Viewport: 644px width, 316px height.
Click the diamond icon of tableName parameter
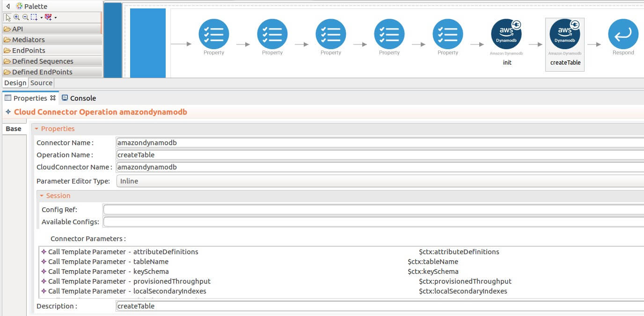(44, 262)
